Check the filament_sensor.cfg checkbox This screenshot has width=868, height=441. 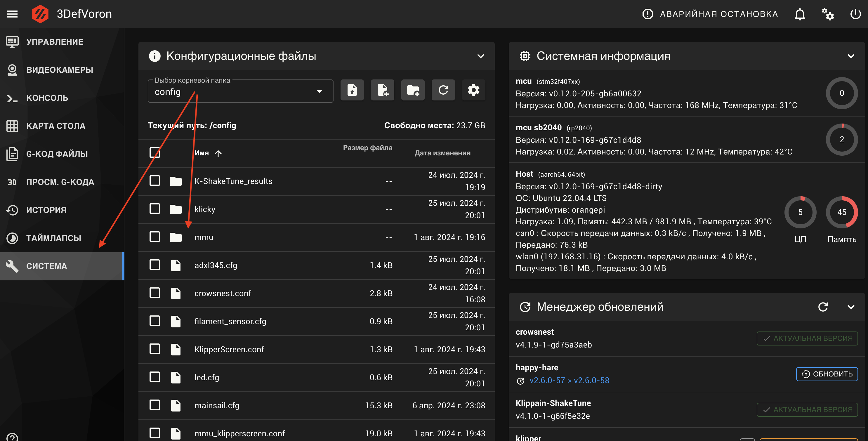pos(155,320)
